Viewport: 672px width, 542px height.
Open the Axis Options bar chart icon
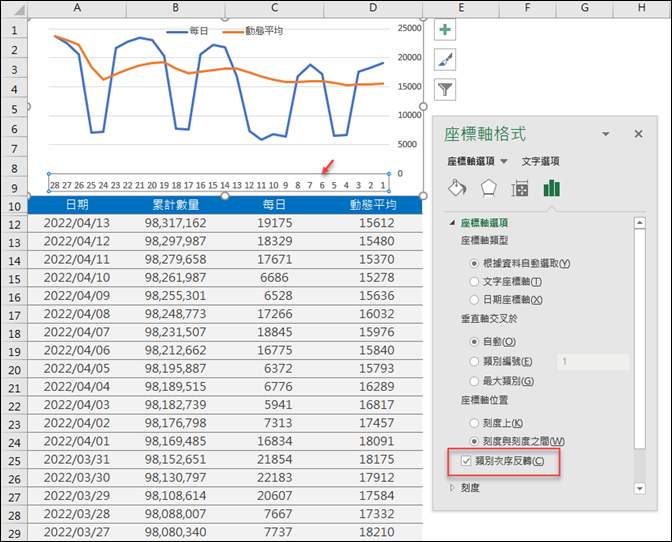pos(552,188)
